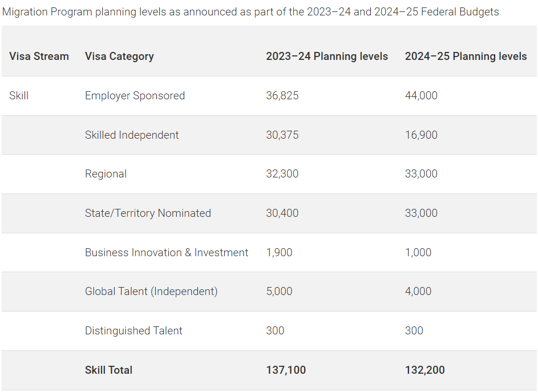This screenshot has height=392, width=538.
Task: Select the Distinguished Talent category cell
Action: coord(134,331)
